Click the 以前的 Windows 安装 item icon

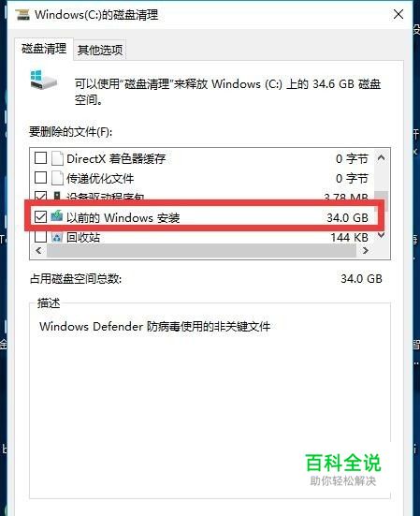click(57, 216)
